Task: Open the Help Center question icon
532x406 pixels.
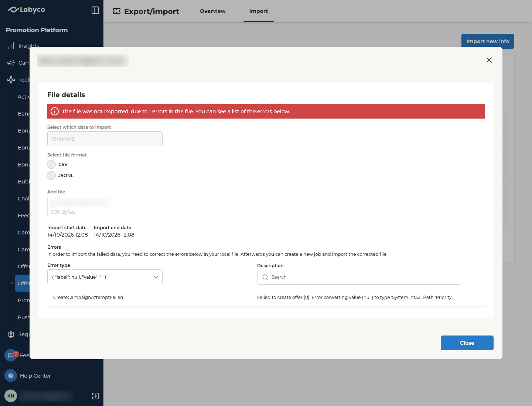Action: coord(11,376)
